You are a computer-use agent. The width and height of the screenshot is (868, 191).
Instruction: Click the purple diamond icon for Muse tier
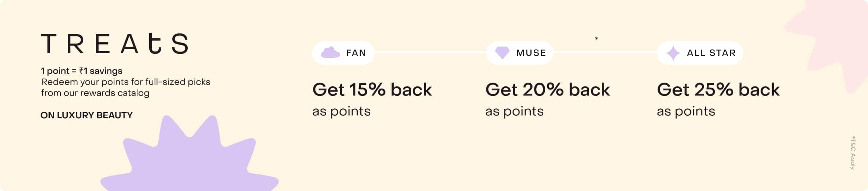[x=502, y=53]
